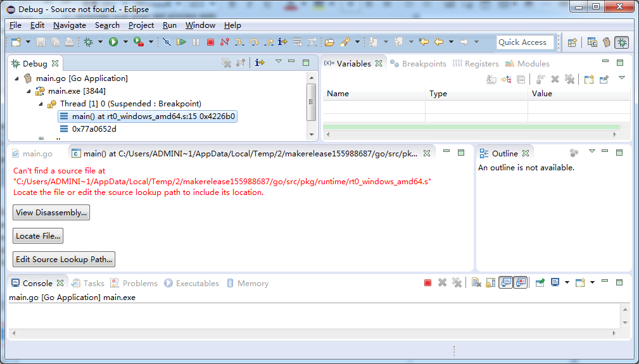This screenshot has width=639, height=364.
Task: Click Pin Console icon
Action: click(540, 282)
